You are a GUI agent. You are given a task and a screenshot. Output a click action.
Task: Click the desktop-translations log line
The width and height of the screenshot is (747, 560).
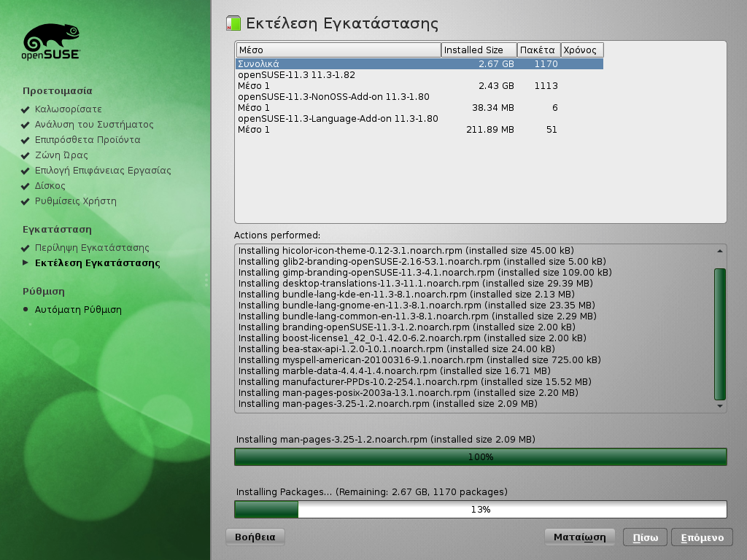point(415,284)
